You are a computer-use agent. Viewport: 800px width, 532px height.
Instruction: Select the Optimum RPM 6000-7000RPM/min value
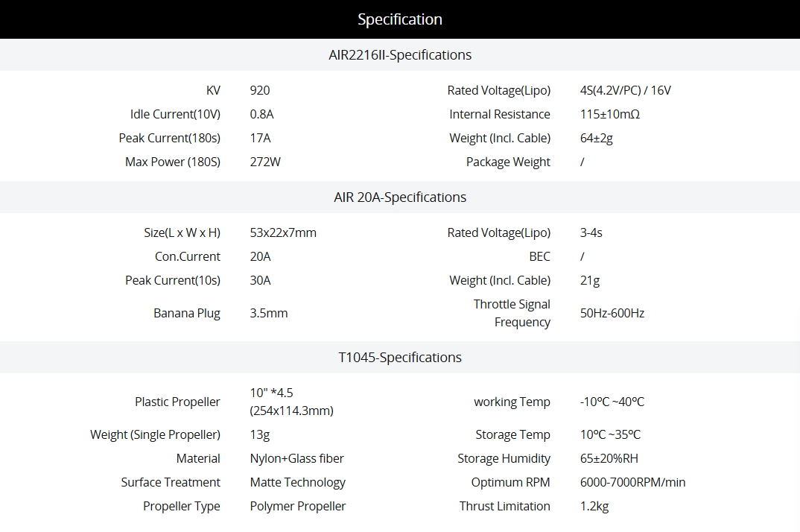click(x=632, y=482)
